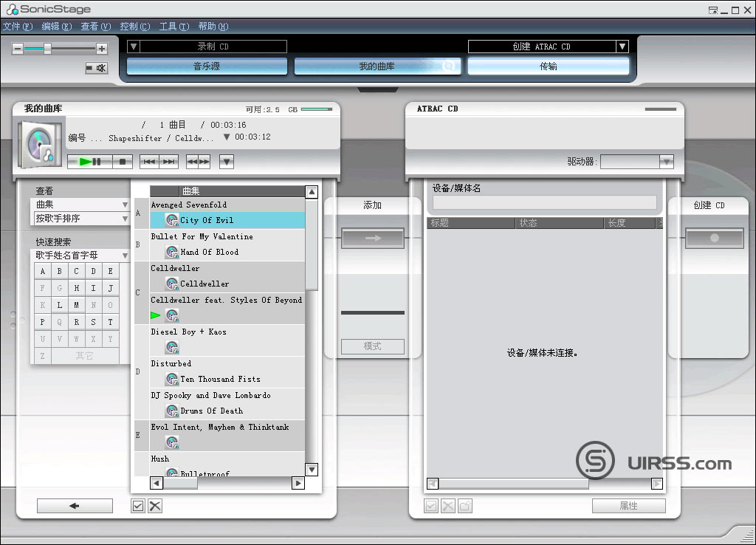
Task: Click the 标题 column header in ATRAC CD
Action: 471,223
